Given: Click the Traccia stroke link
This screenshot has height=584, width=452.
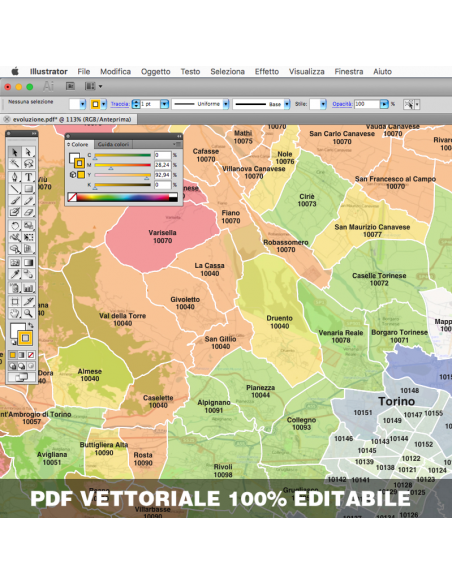Looking at the screenshot, I should point(120,104).
